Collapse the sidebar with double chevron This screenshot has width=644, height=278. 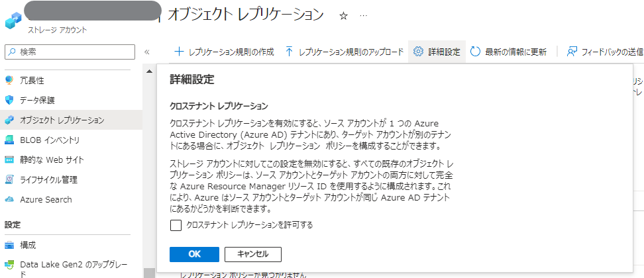147,52
